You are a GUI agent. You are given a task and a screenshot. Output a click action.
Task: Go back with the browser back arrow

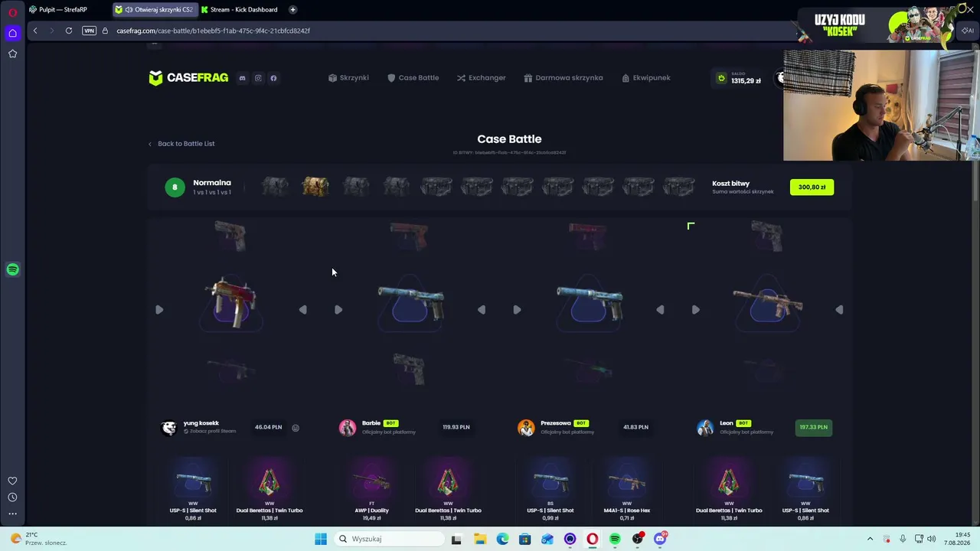click(x=35, y=31)
